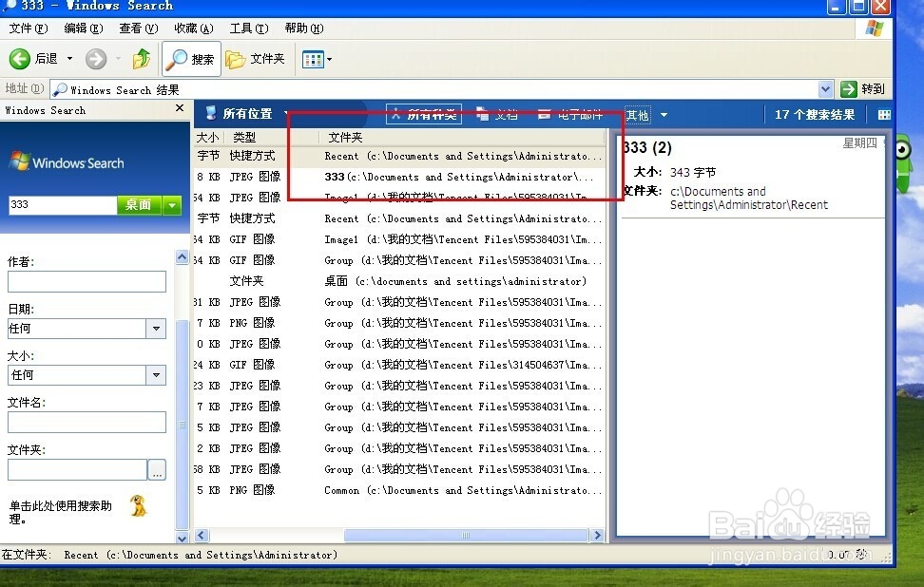Close the Windows Search side pane
The image size is (924, 587).
(x=180, y=108)
